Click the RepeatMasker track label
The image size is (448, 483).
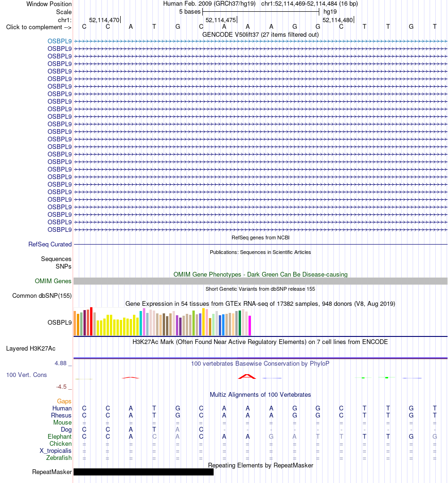(x=52, y=472)
